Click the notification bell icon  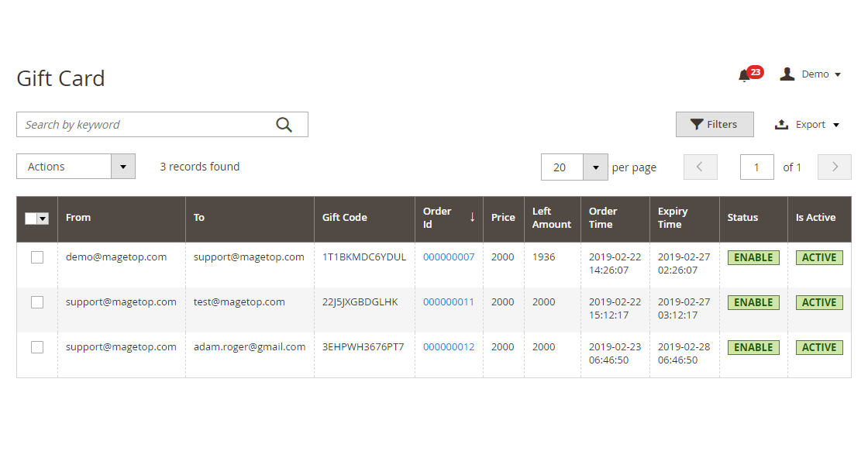[745, 75]
